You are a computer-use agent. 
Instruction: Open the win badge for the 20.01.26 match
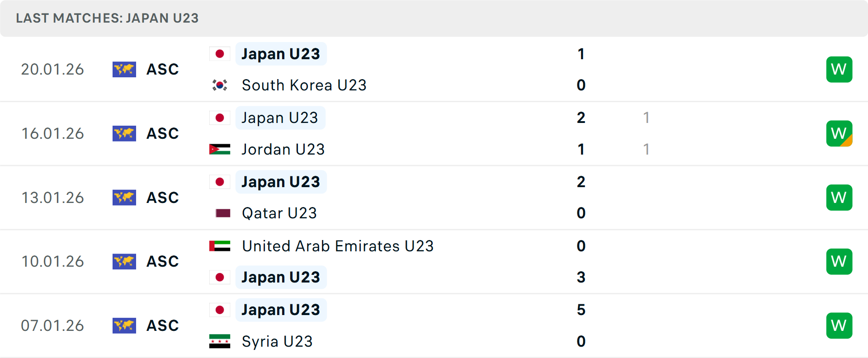839,70
